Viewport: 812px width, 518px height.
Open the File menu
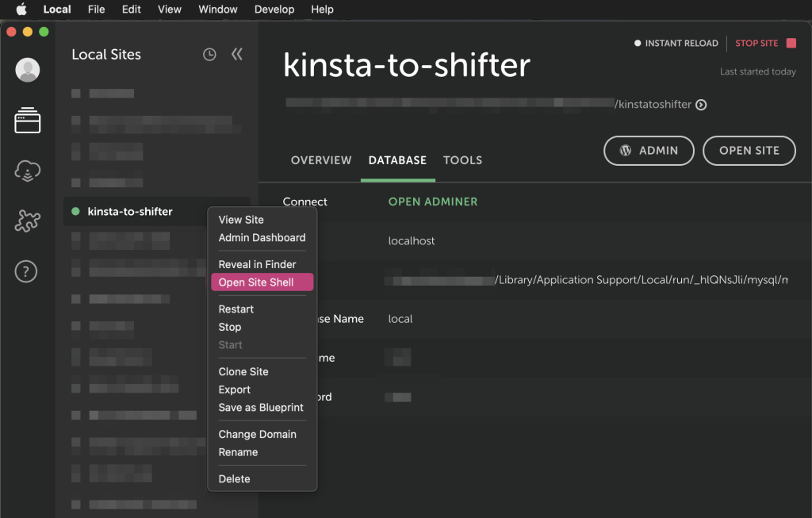[x=96, y=10]
